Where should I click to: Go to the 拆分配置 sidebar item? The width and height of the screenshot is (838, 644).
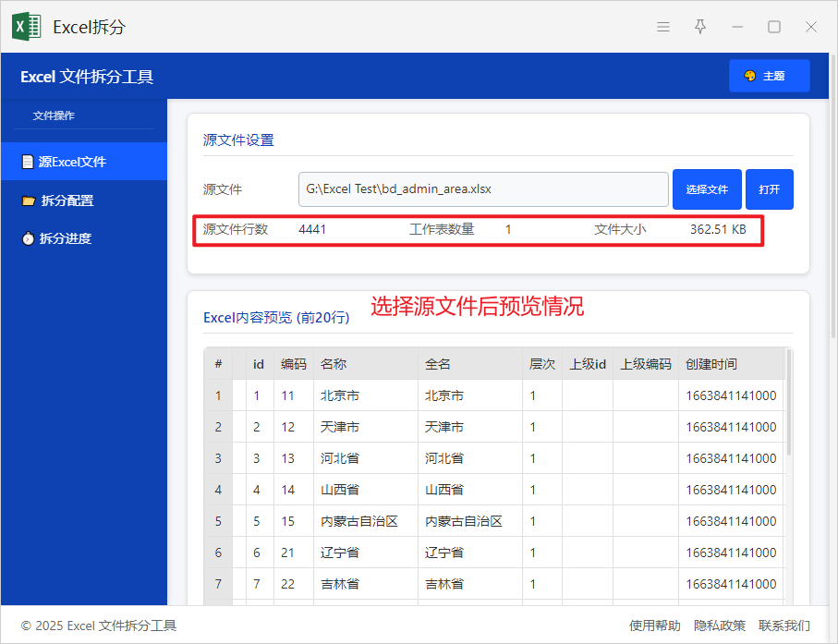pyautogui.click(x=84, y=200)
